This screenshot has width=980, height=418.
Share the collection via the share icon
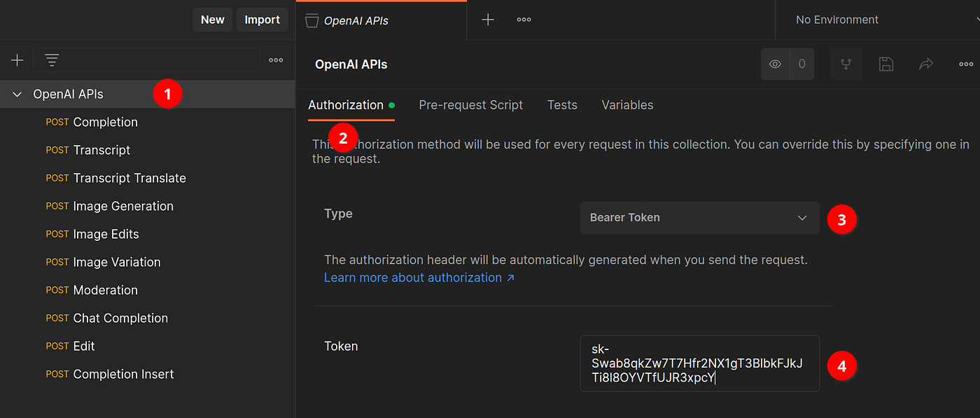[x=925, y=64]
